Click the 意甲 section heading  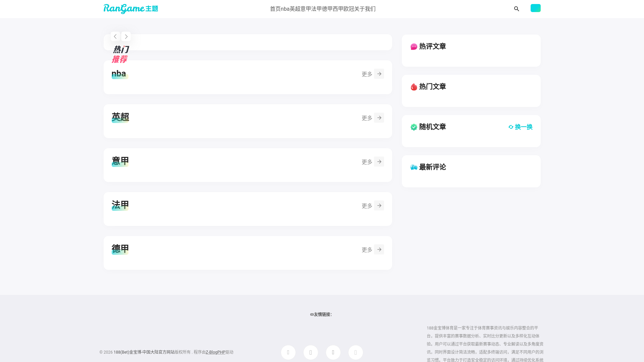tap(120, 161)
